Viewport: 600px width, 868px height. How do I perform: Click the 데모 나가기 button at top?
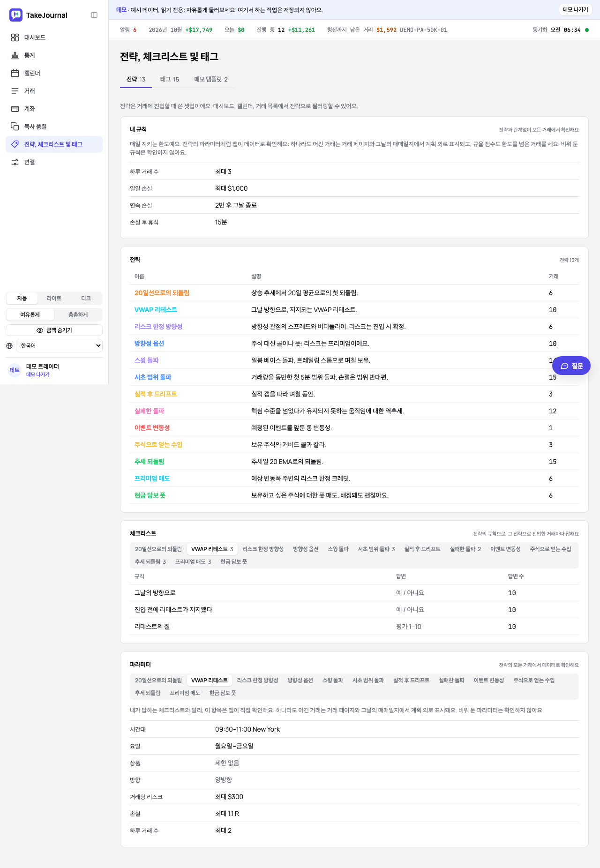pyautogui.click(x=576, y=10)
